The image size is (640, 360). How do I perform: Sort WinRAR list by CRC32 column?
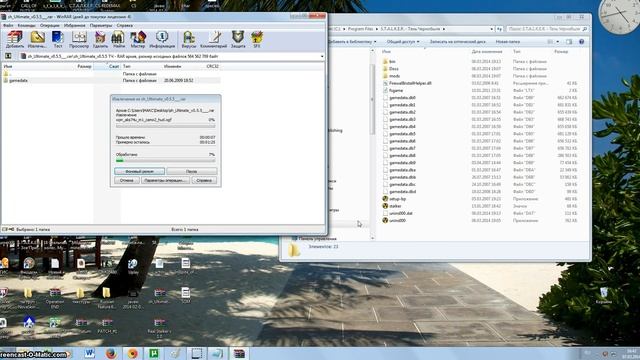click(x=212, y=66)
